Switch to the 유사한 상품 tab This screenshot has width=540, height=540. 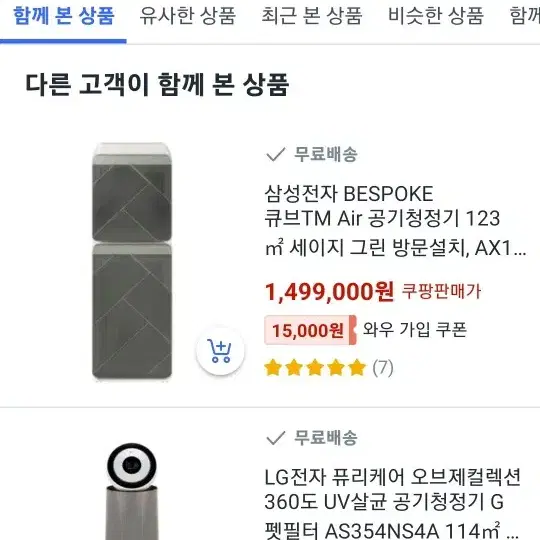[x=188, y=16]
